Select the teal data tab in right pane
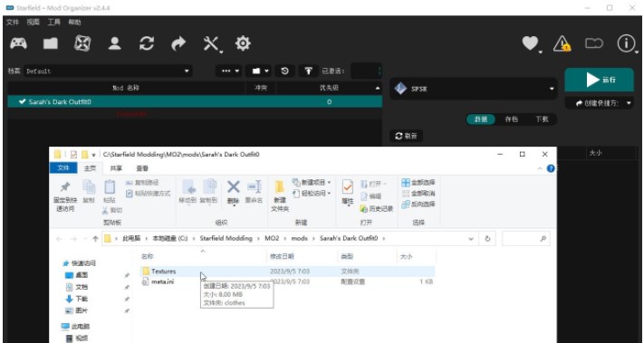The height and width of the screenshot is (343, 644). point(481,119)
